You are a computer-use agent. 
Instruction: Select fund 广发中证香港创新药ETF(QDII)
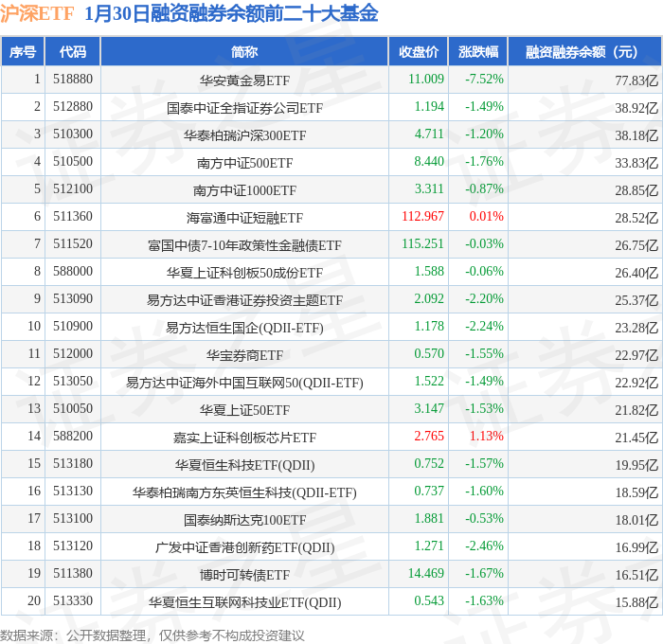point(244,547)
